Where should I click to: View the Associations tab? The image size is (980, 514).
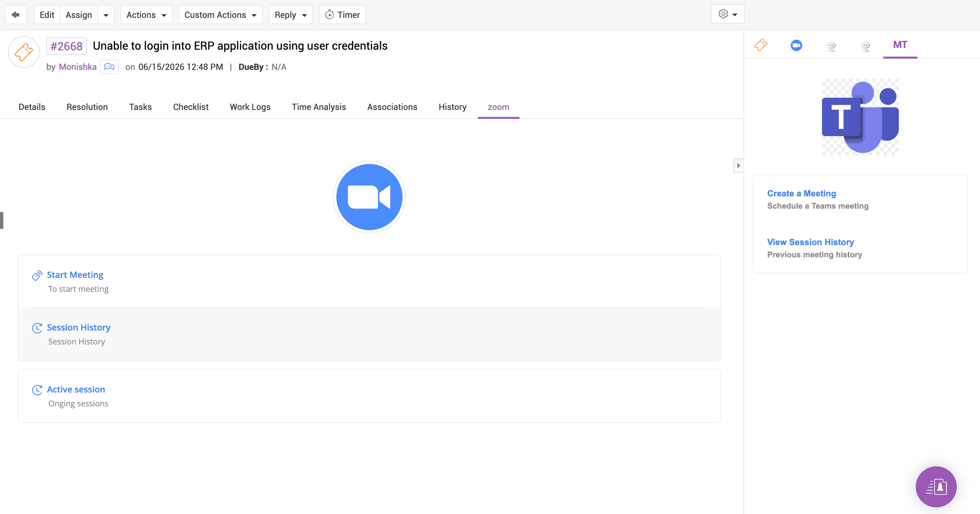pos(392,107)
